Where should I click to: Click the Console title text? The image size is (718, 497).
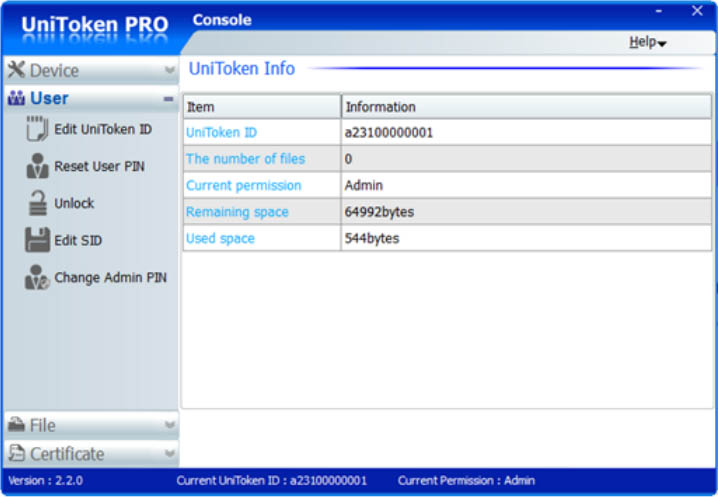coord(222,20)
